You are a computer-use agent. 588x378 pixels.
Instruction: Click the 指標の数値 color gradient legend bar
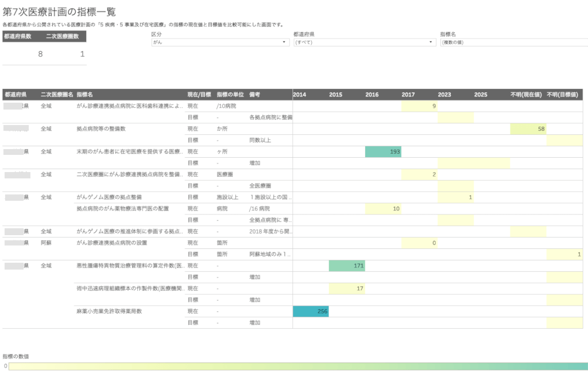(297, 366)
